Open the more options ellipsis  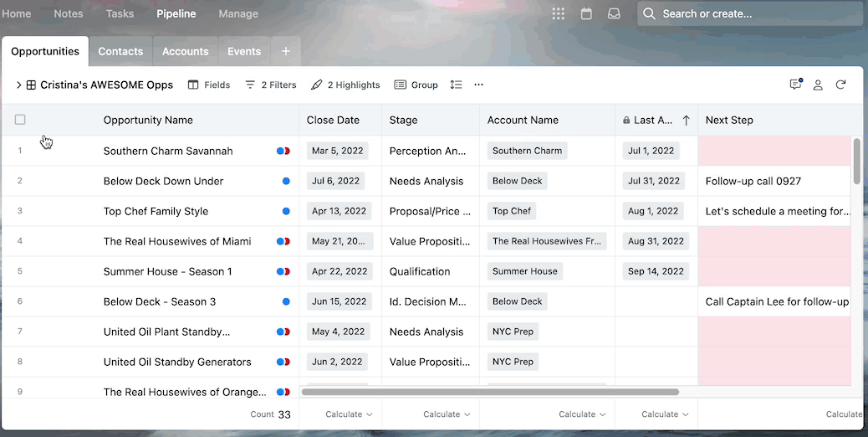pyautogui.click(x=479, y=85)
